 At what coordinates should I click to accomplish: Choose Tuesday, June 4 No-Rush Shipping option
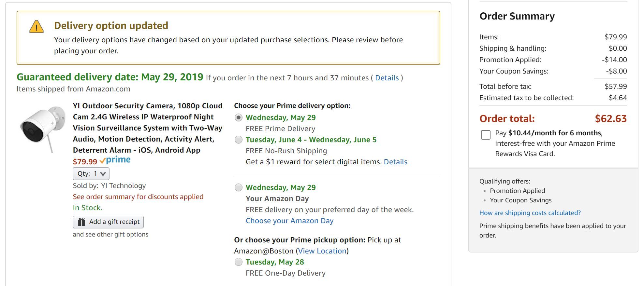tap(238, 140)
